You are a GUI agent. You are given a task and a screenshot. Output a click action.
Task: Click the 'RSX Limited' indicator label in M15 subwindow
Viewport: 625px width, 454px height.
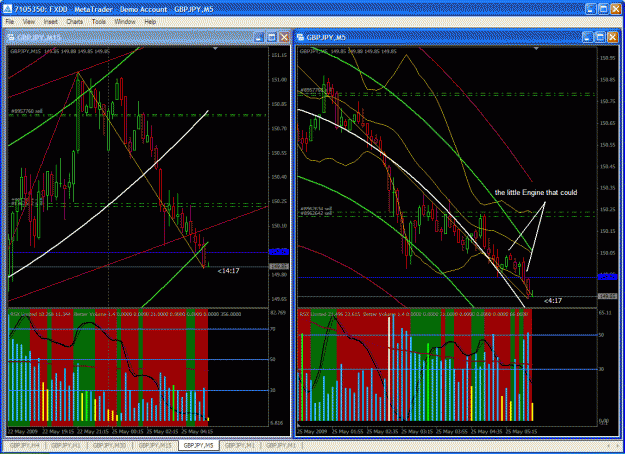pyautogui.click(x=24, y=314)
